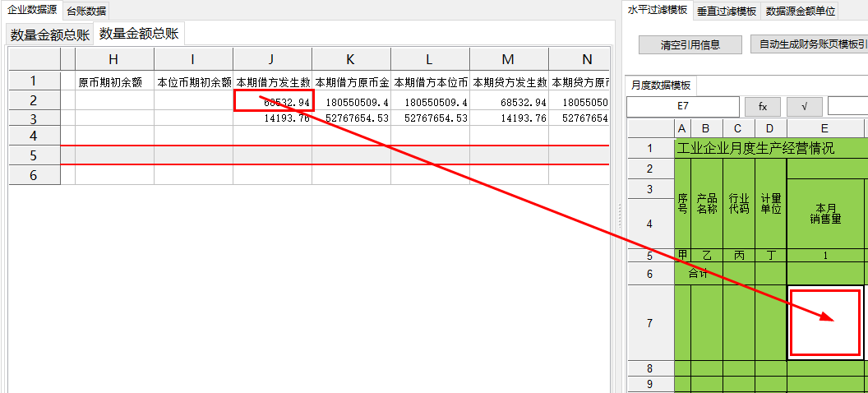
Task: Open the 数据源金额单位 tab
Action: click(800, 11)
